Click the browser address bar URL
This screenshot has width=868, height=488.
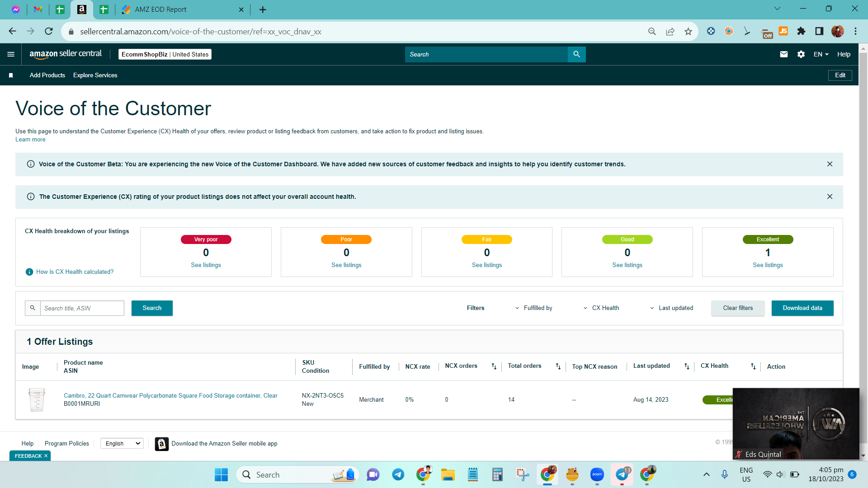click(200, 32)
